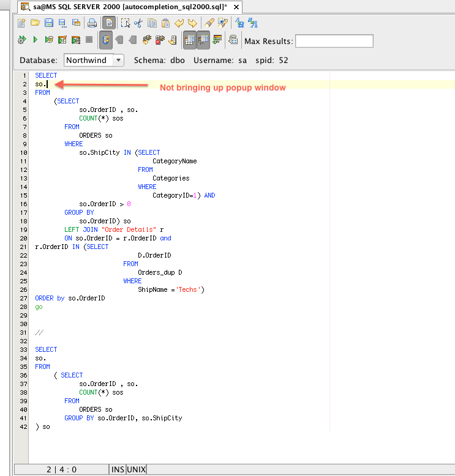
Task: Click 'CategoryID=1) AND' on line 15
Action: click(184, 195)
